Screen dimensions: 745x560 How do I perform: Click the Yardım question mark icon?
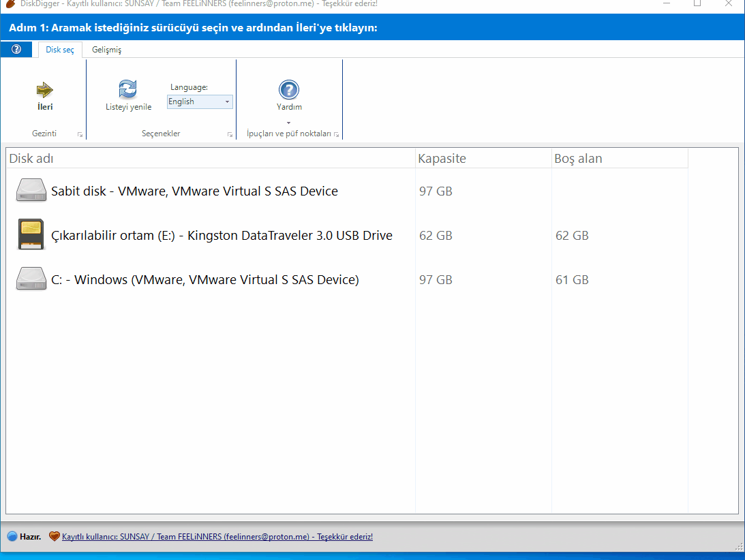tap(289, 90)
